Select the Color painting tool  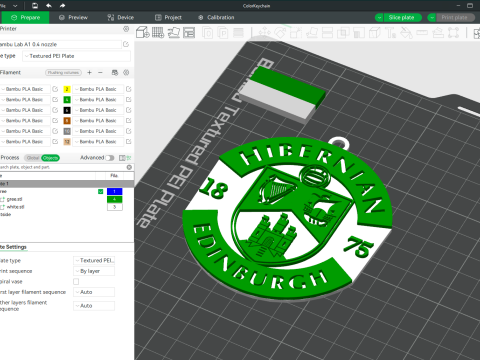pyautogui.click(x=406, y=33)
